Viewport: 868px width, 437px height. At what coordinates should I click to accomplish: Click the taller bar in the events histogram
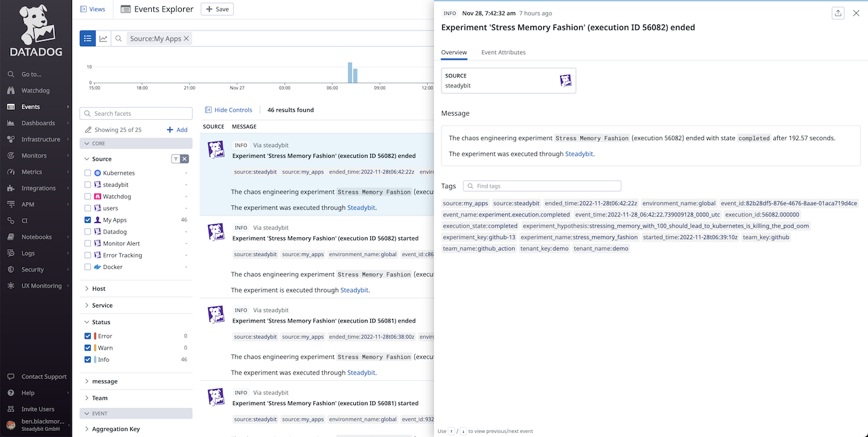click(350, 72)
